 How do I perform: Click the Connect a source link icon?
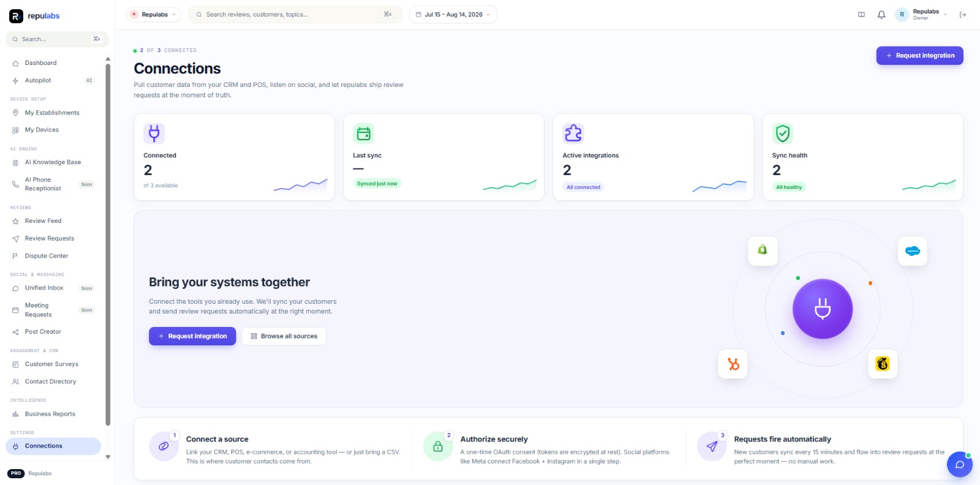[x=164, y=446]
